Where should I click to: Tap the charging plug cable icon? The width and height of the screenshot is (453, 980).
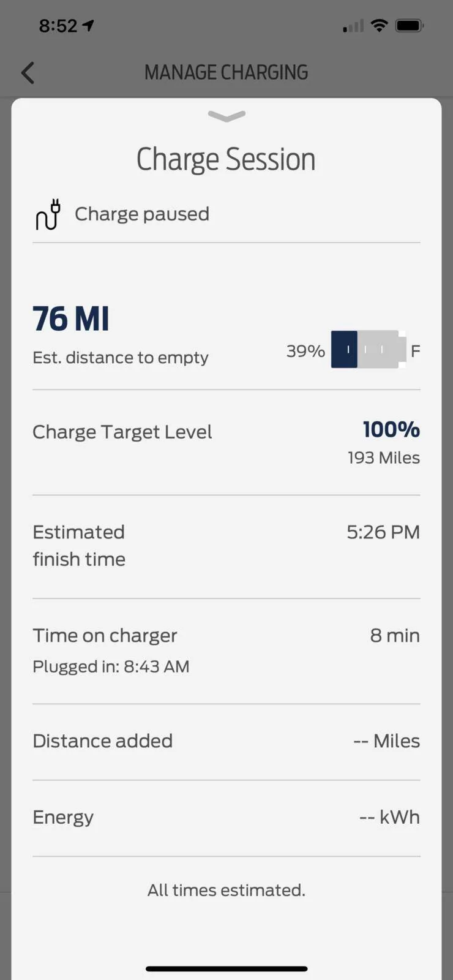pos(48,214)
